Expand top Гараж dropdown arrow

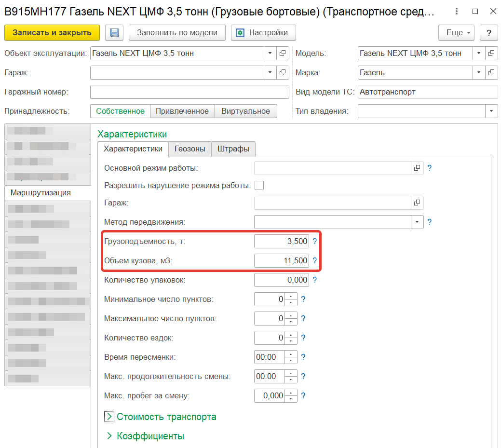270,72
